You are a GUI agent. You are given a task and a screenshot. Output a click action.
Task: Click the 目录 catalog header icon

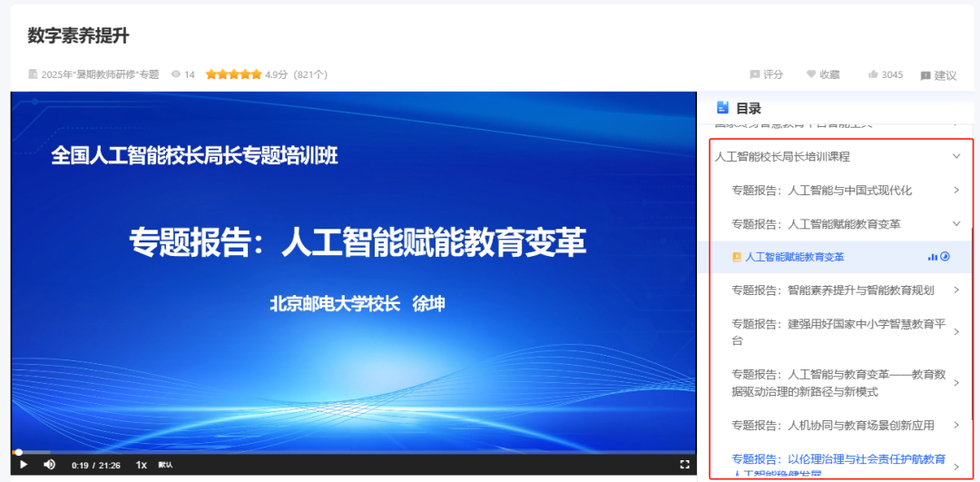(x=722, y=107)
